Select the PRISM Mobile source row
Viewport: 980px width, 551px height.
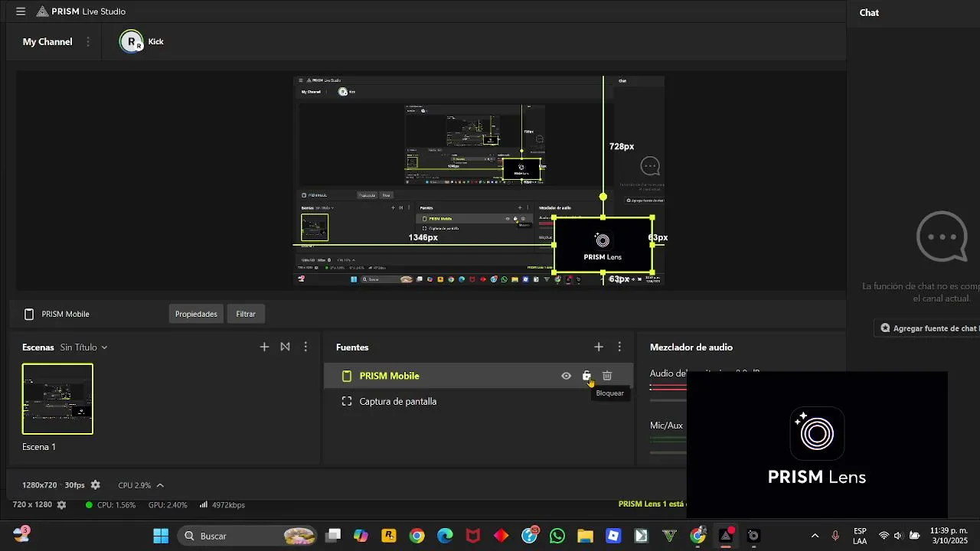pos(479,376)
